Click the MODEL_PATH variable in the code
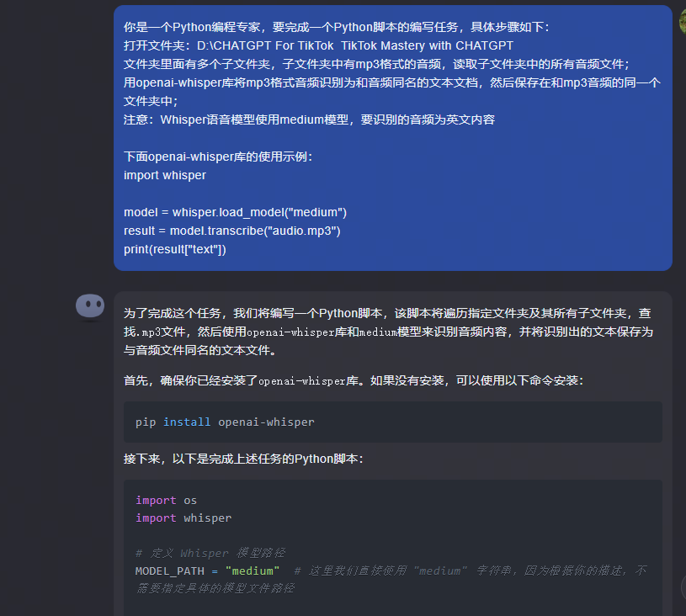686x616 pixels. pyautogui.click(x=170, y=571)
